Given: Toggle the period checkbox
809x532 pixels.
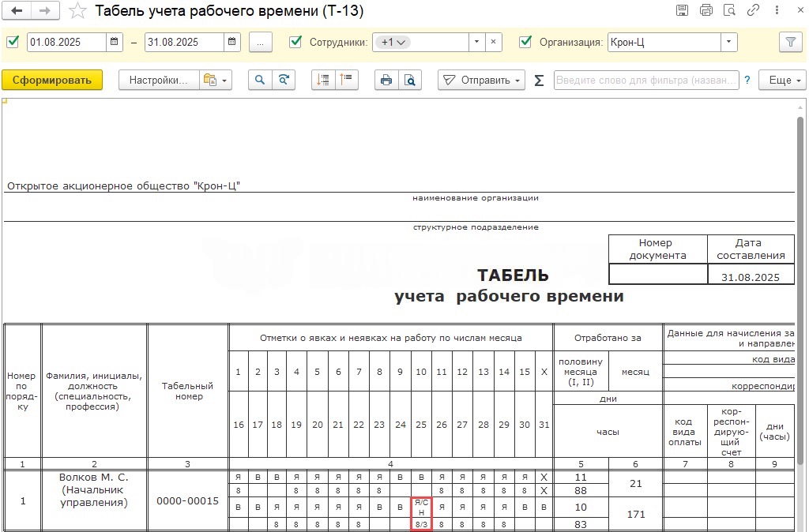Looking at the screenshot, I should tap(13, 43).
